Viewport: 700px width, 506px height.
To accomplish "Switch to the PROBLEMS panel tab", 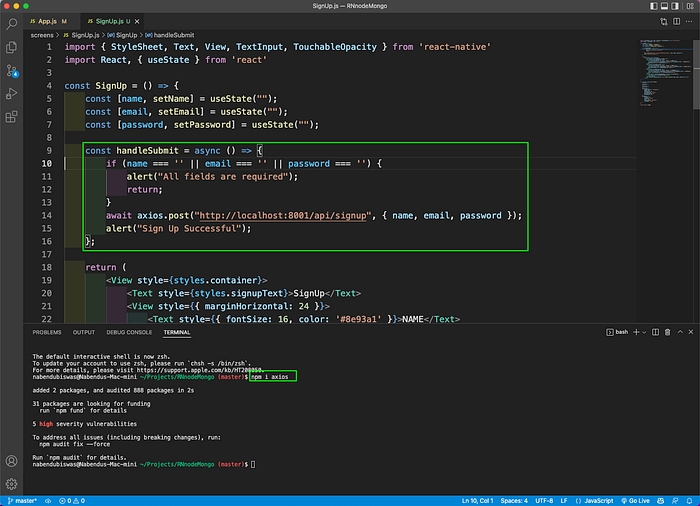I will point(47,332).
